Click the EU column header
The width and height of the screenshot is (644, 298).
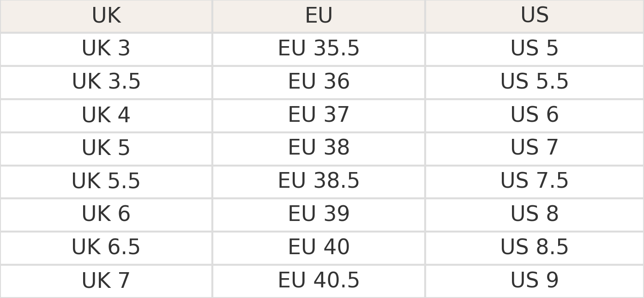point(319,16)
